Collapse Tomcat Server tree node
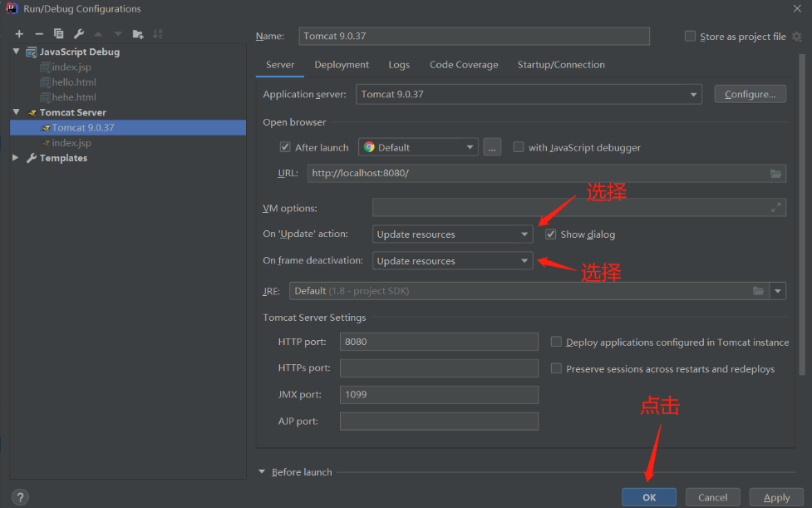Image resolution: width=812 pixels, height=508 pixels. pos(16,112)
